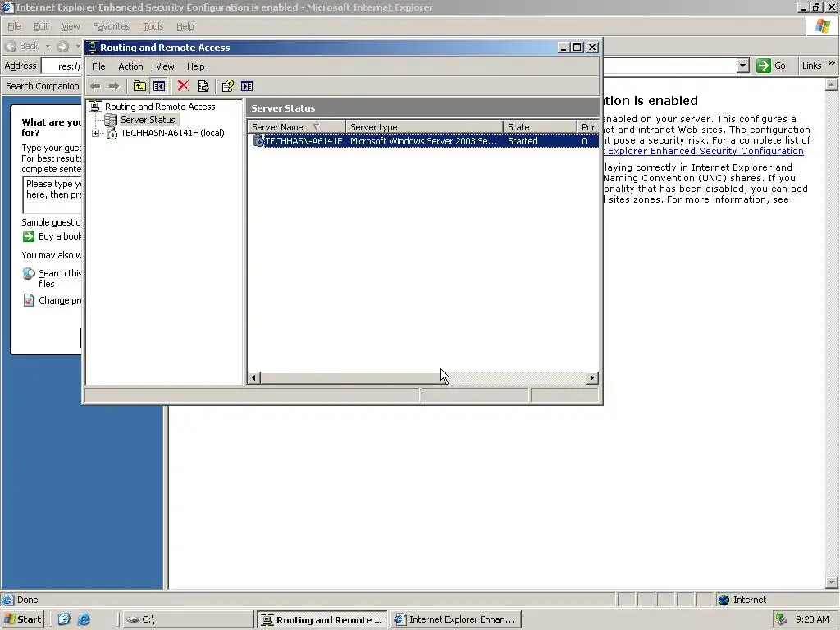Click the green arrow beside Buy a book
Screen dimensions: 840x630
point(29,236)
